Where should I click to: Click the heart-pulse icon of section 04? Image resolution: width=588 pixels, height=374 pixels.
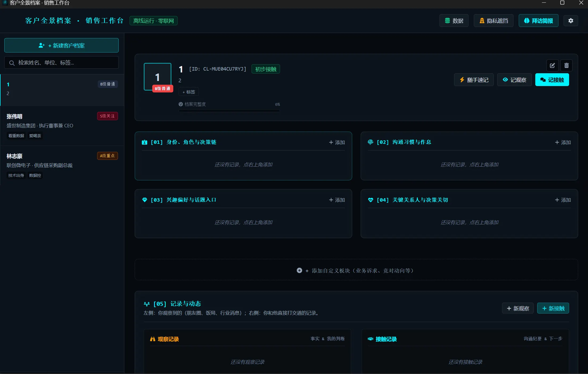pyautogui.click(x=371, y=200)
